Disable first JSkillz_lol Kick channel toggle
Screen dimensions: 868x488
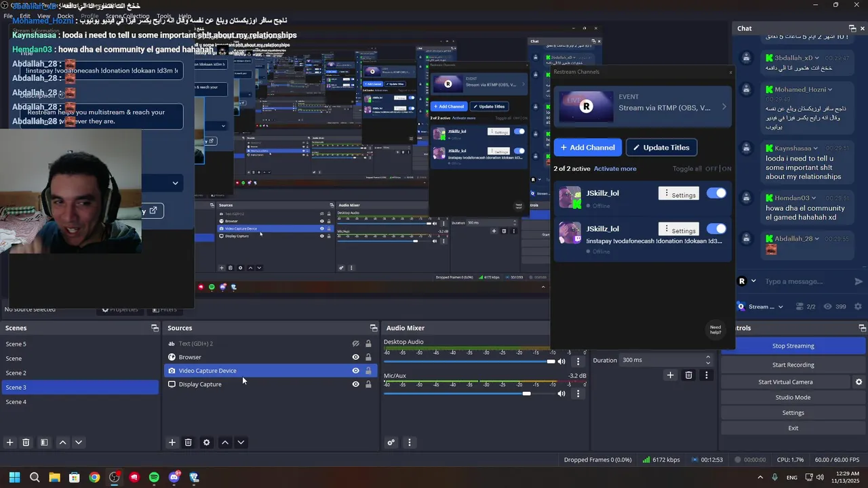click(x=716, y=193)
